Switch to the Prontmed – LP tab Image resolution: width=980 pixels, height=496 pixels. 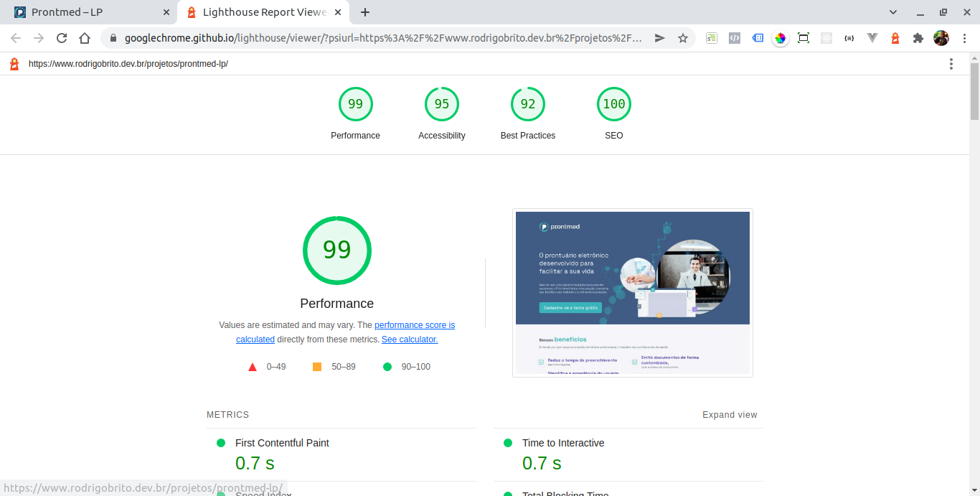click(x=86, y=11)
